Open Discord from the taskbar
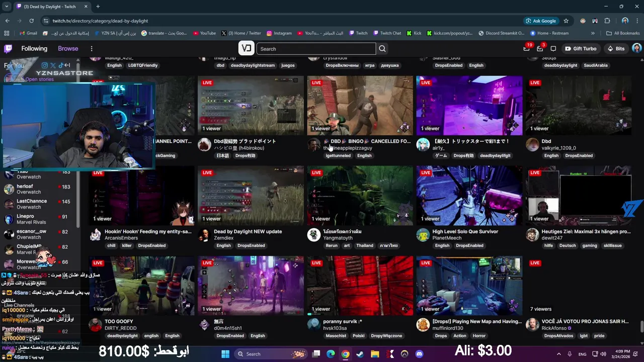 [419, 354]
